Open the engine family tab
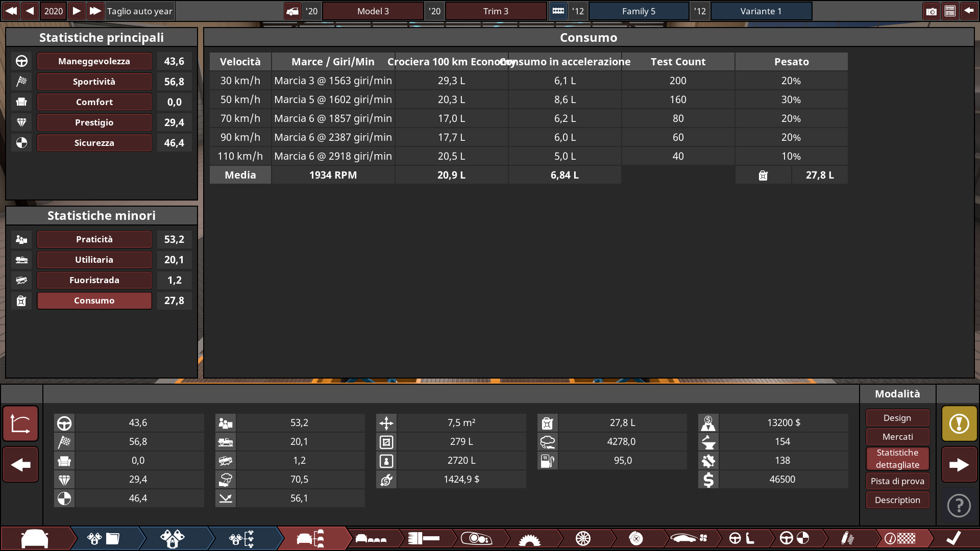 [x=104, y=539]
